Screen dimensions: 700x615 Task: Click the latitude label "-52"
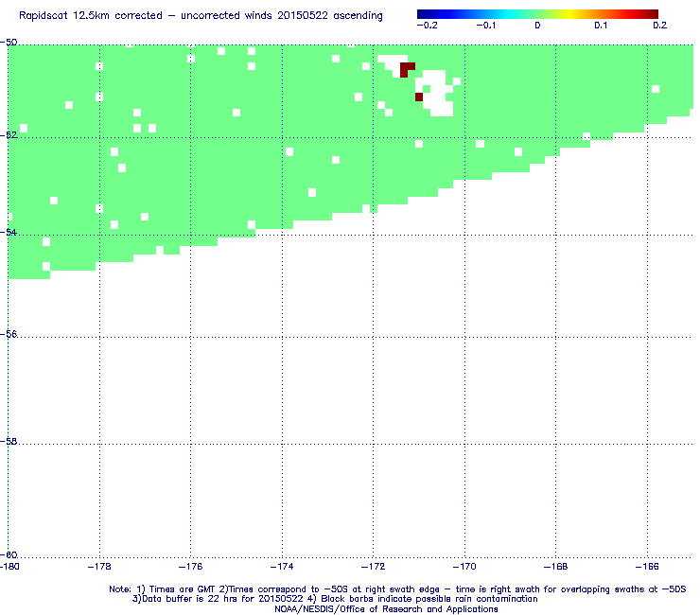point(9,135)
